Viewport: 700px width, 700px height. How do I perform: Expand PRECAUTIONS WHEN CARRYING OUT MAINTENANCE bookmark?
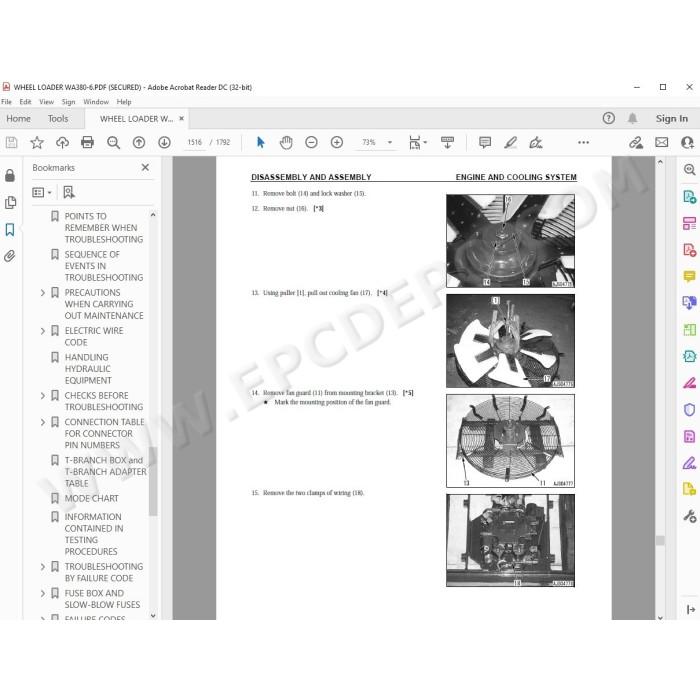(43, 293)
